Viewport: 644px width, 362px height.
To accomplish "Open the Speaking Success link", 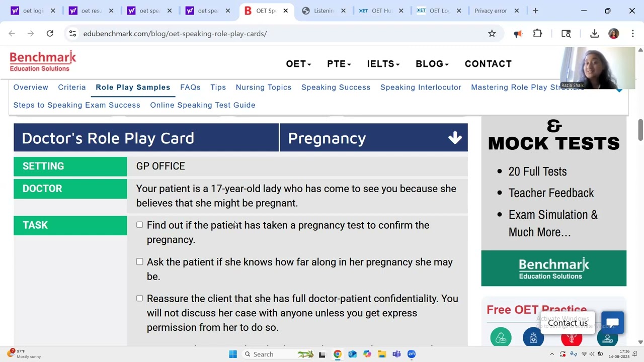I will pos(336,87).
